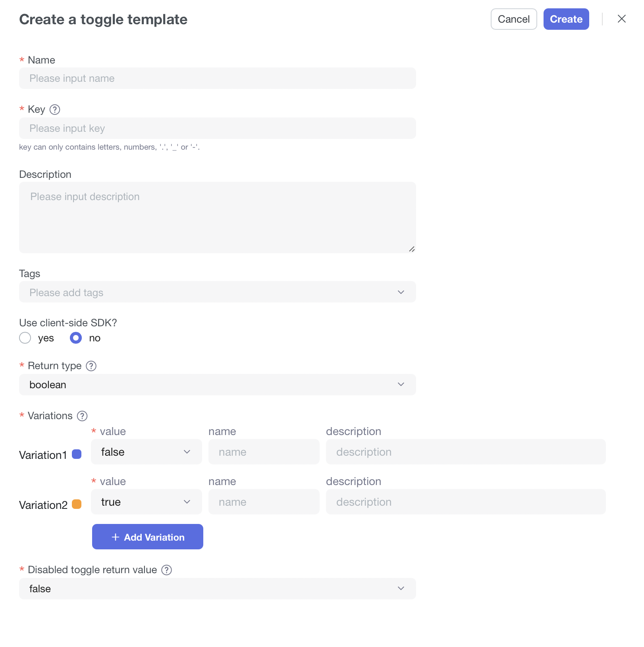
Task: Click the plus icon in Add Variation
Action: coord(116,537)
